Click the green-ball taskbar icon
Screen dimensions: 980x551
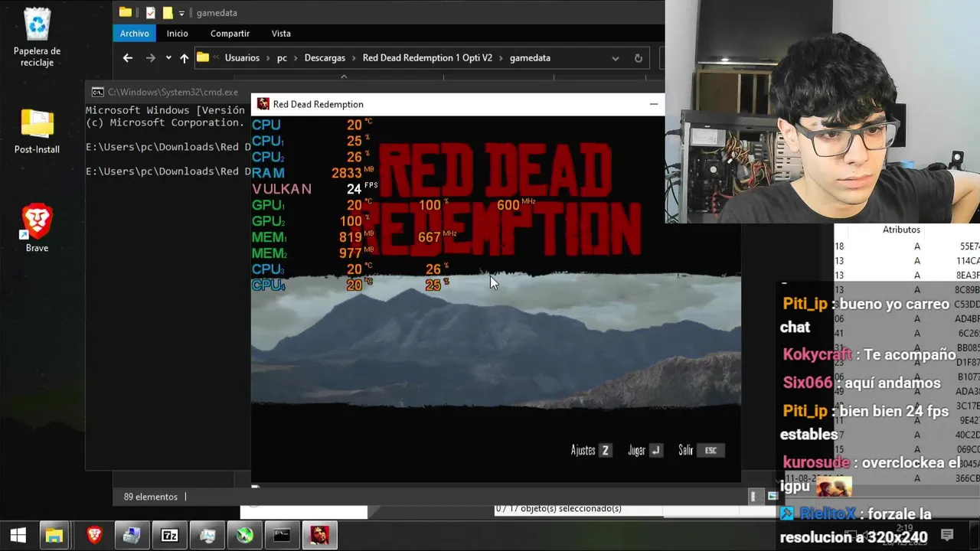(x=244, y=536)
